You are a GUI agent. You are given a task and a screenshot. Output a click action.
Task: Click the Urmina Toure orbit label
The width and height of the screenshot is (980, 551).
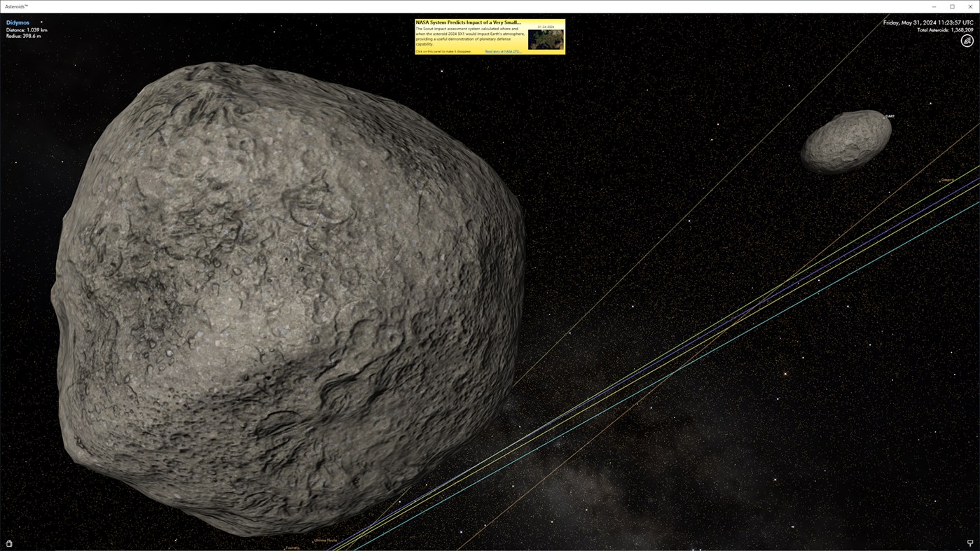point(325,540)
